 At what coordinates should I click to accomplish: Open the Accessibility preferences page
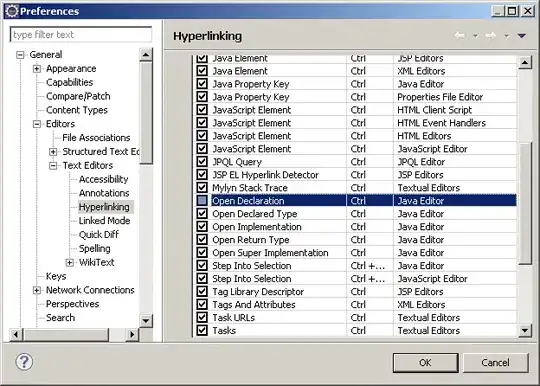coord(103,179)
